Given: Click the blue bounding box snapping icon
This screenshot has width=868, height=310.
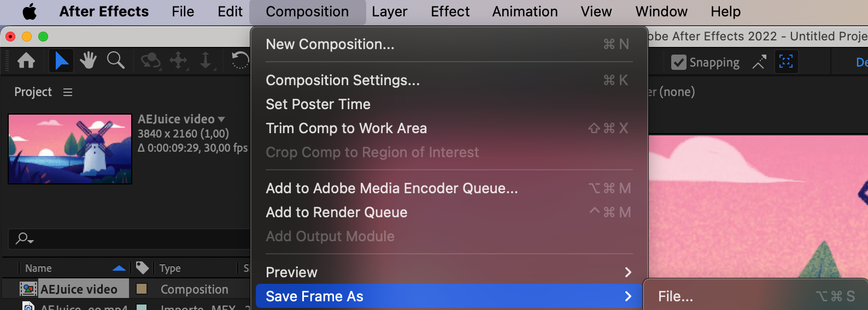Looking at the screenshot, I should coord(786,62).
